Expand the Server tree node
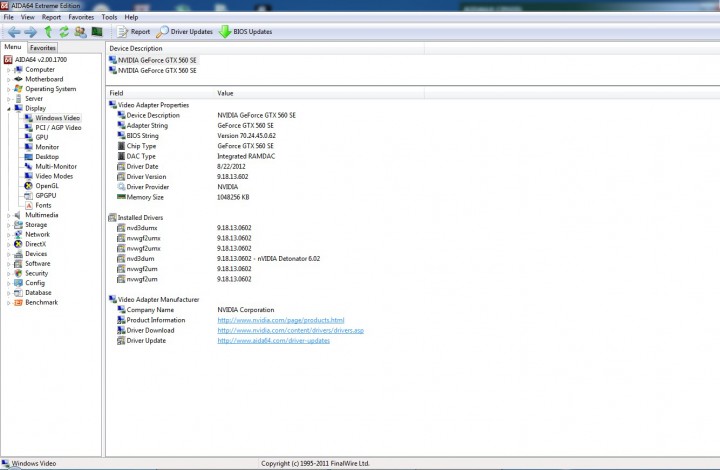The height and width of the screenshot is (470, 720). (x=8, y=99)
